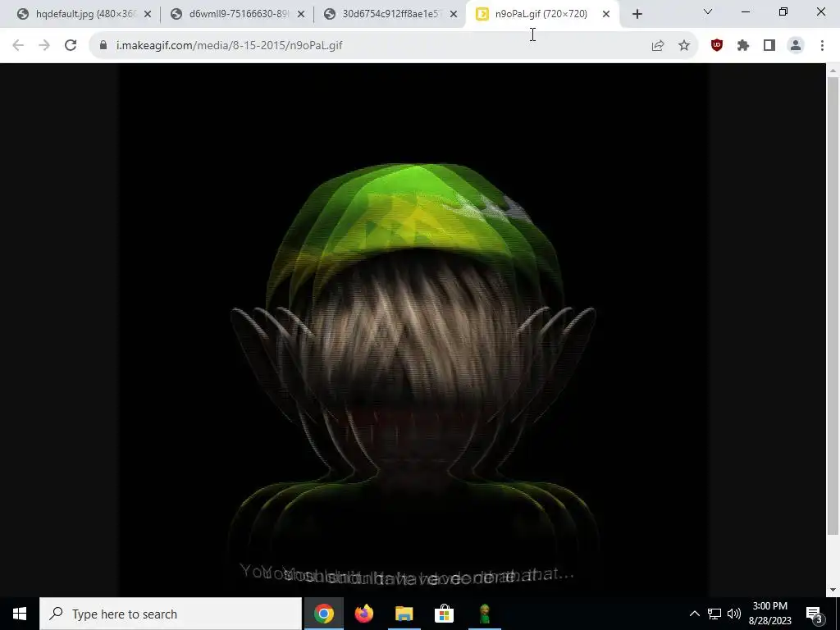The height and width of the screenshot is (630, 840).
Task: Click the scrollbar down arrow
Action: [833, 591]
